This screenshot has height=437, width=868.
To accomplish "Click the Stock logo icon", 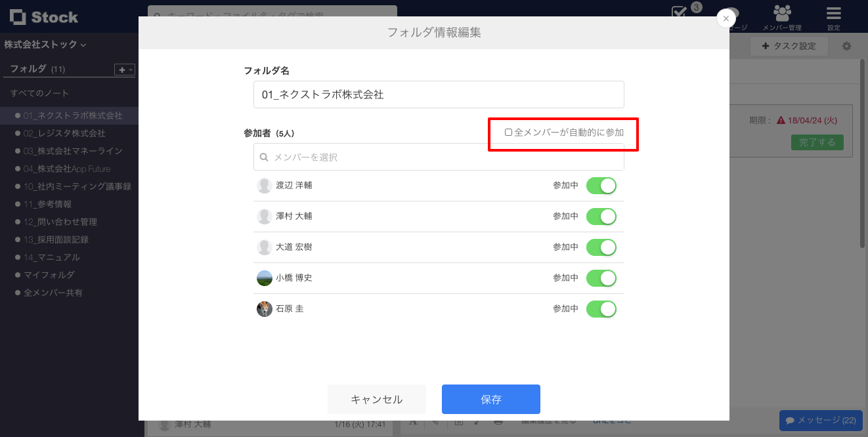I will tap(18, 17).
